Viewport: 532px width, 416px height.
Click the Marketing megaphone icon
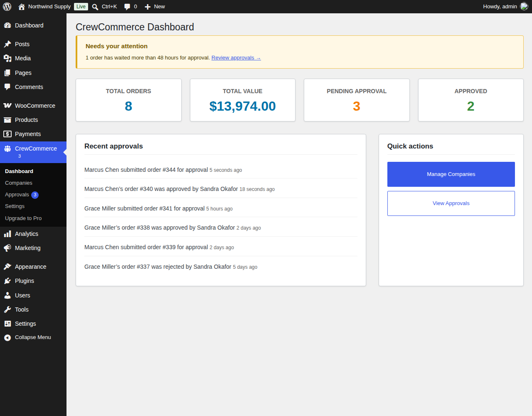pos(7,248)
